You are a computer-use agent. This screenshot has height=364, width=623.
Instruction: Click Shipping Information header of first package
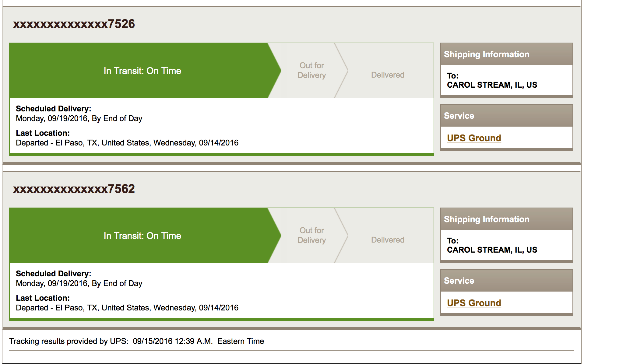[486, 54]
